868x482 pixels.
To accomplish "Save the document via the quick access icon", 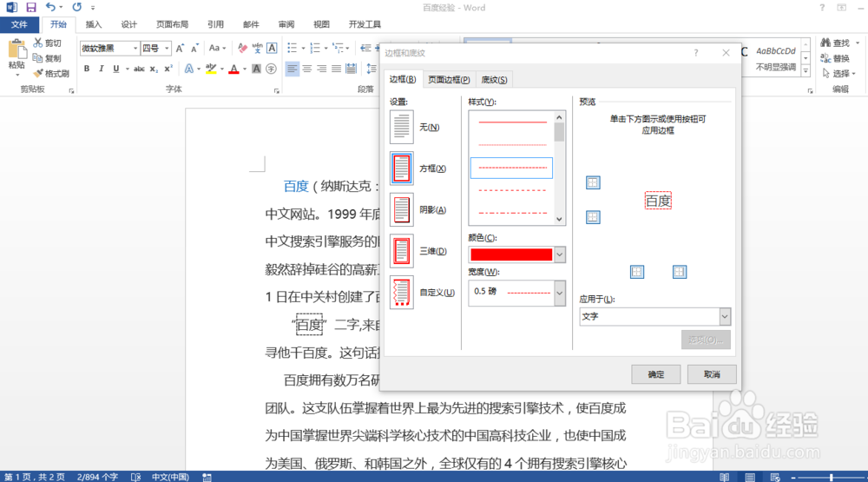I will pos(31,7).
